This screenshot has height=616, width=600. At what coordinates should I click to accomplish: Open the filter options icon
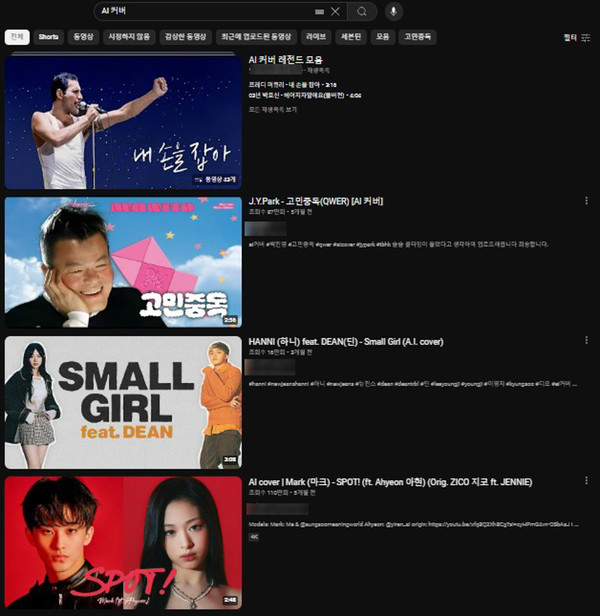[x=586, y=37]
